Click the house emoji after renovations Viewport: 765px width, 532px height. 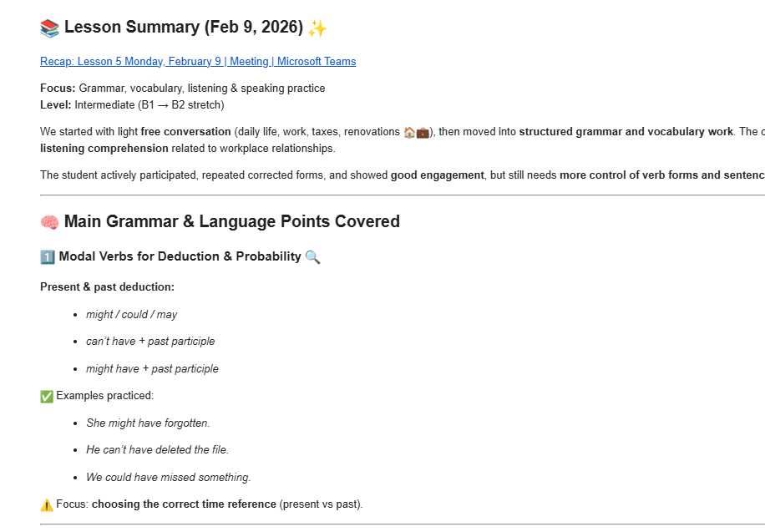pyautogui.click(x=409, y=132)
